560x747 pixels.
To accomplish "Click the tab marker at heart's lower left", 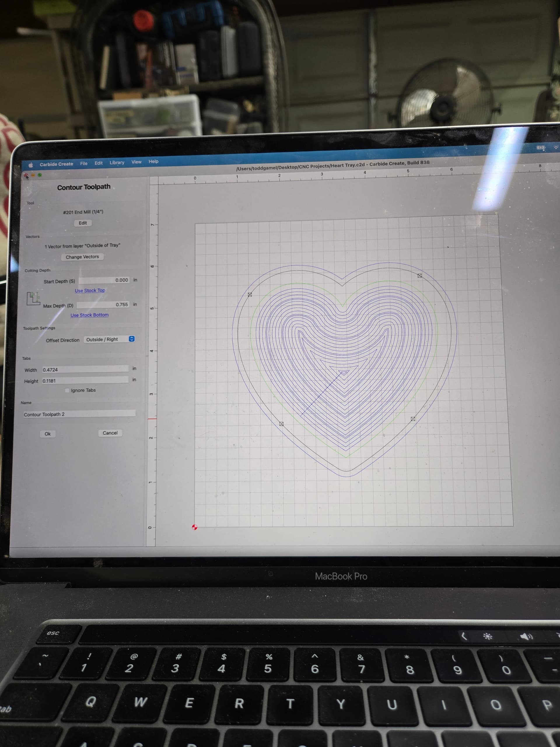I will [x=281, y=424].
